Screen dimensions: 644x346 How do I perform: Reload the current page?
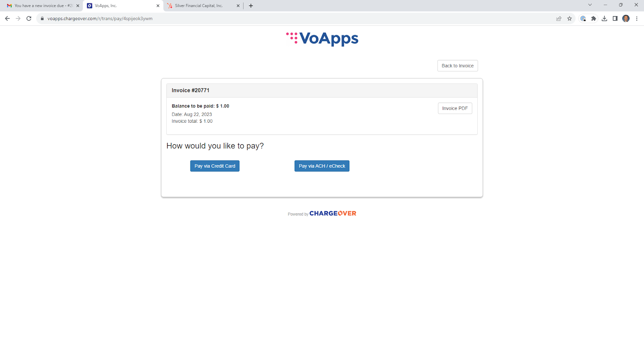pyautogui.click(x=29, y=19)
